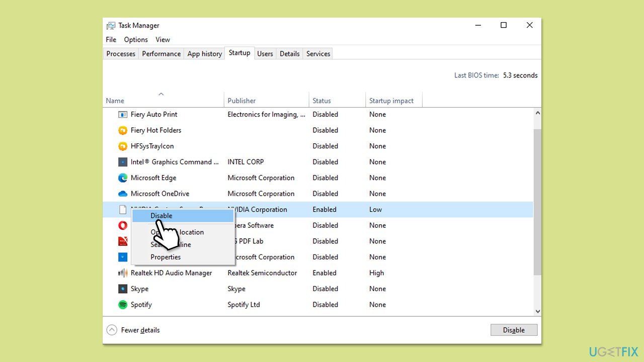
Task: Select the Fiery Hot Folders entry
Action: click(156, 130)
